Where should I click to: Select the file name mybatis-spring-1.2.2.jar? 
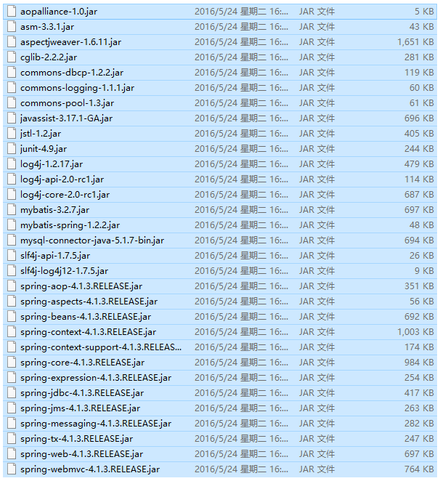point(70,226)
